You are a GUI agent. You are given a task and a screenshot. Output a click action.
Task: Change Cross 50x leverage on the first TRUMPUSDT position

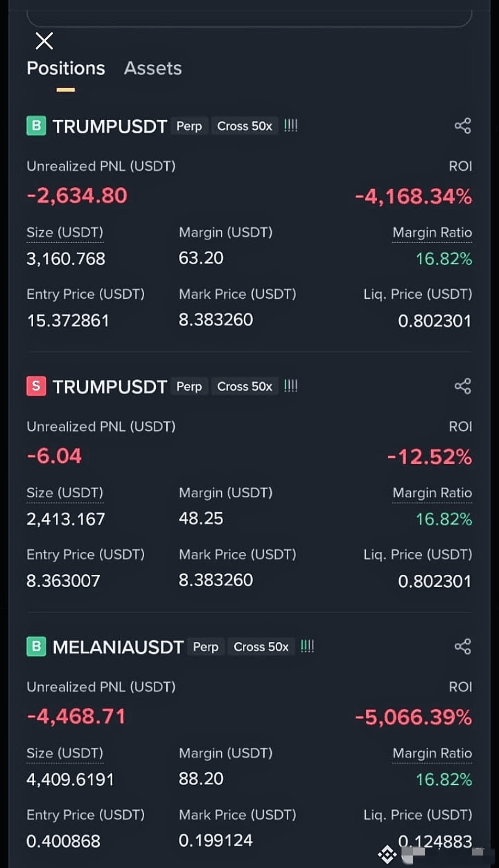(x=244, y=126)
